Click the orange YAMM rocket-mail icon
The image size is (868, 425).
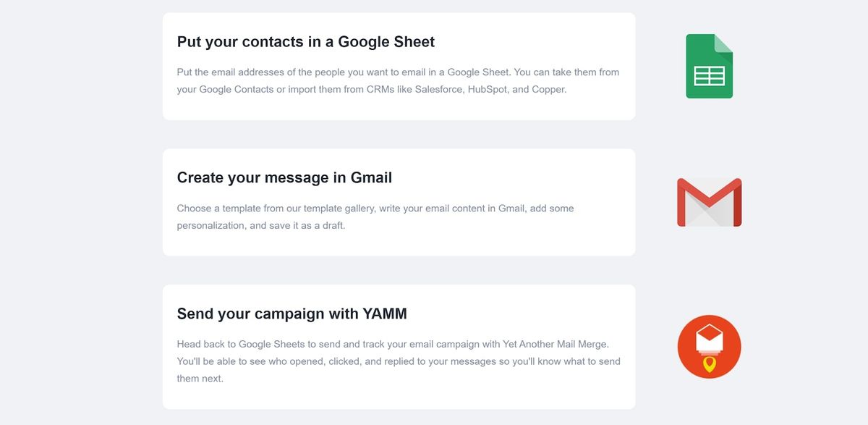click(709, 346)
